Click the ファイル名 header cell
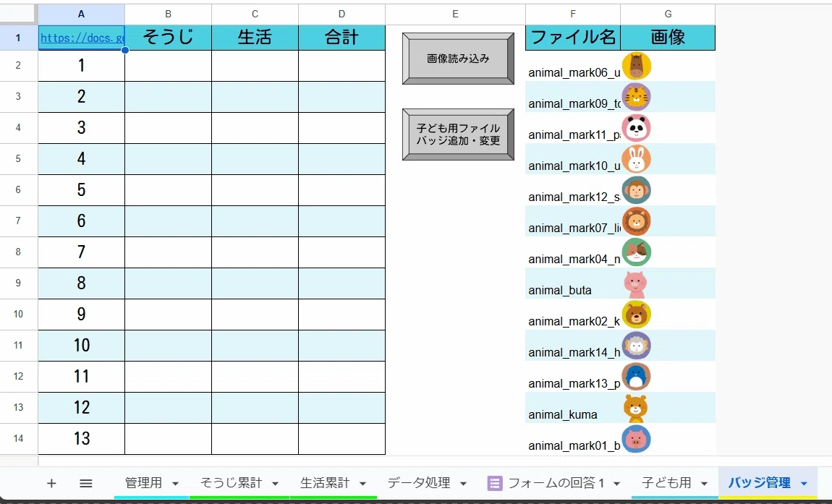 [573, 37]
